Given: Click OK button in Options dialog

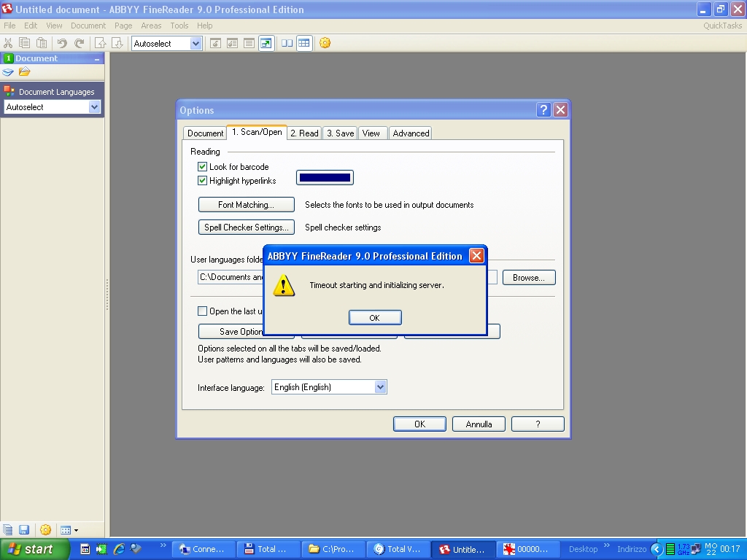Looking at the screenshot, I should [419, 424].
